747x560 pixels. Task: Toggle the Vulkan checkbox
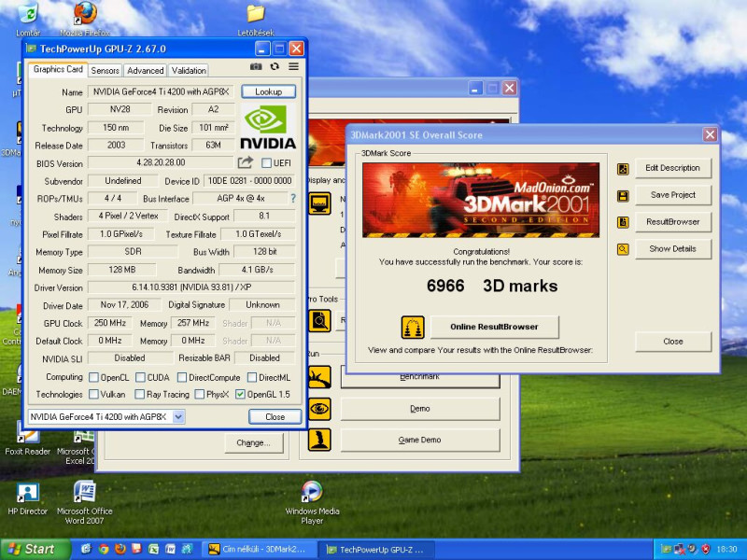point(94,394)
